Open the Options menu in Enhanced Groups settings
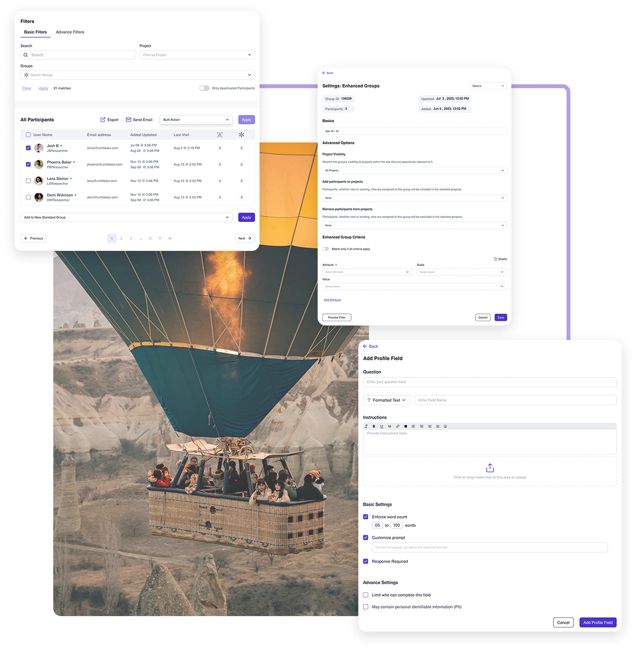644x650 pixels. pos(488,86)
